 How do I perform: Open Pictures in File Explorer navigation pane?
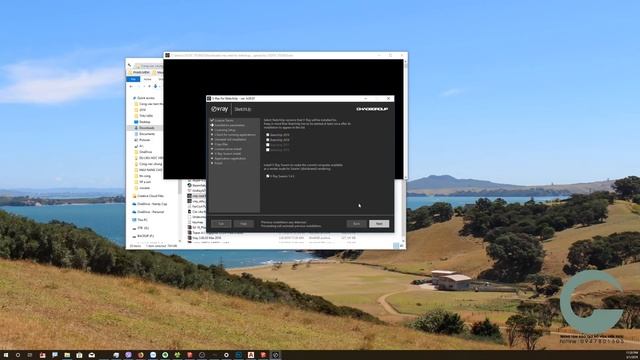[144, 140]
